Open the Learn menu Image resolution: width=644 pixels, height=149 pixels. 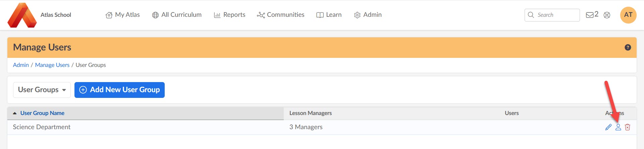pyautogui.click(x=329, y=15)
